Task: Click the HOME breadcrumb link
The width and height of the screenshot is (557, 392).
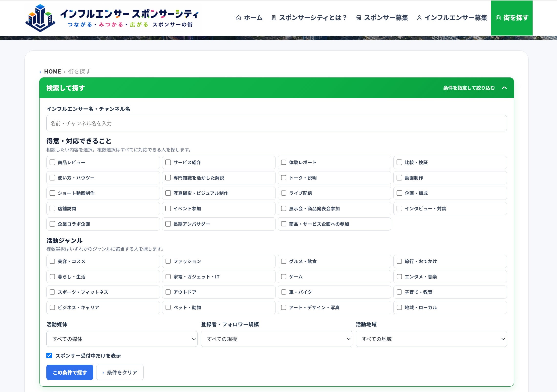Action: click(x=53, y=72)
